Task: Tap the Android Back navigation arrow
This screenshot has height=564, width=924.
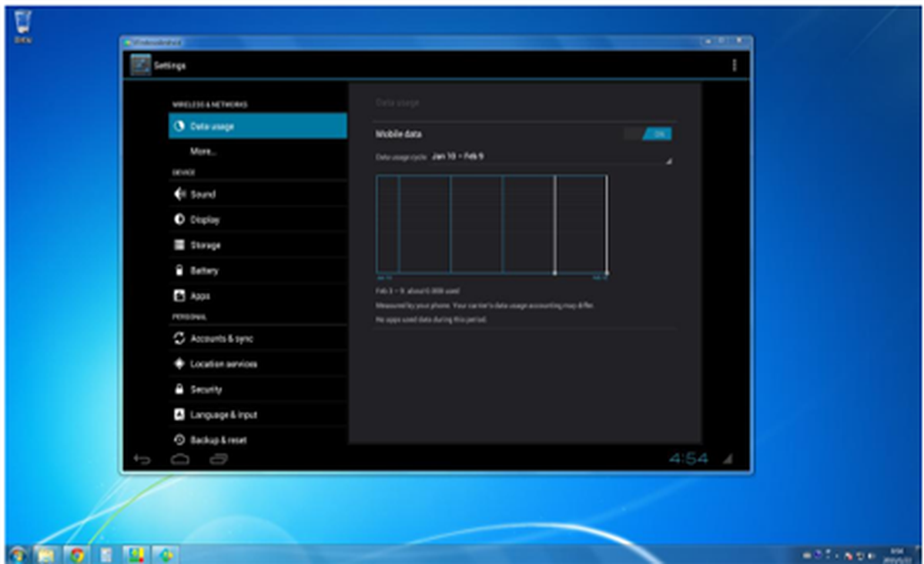Action: click(142, 459)
